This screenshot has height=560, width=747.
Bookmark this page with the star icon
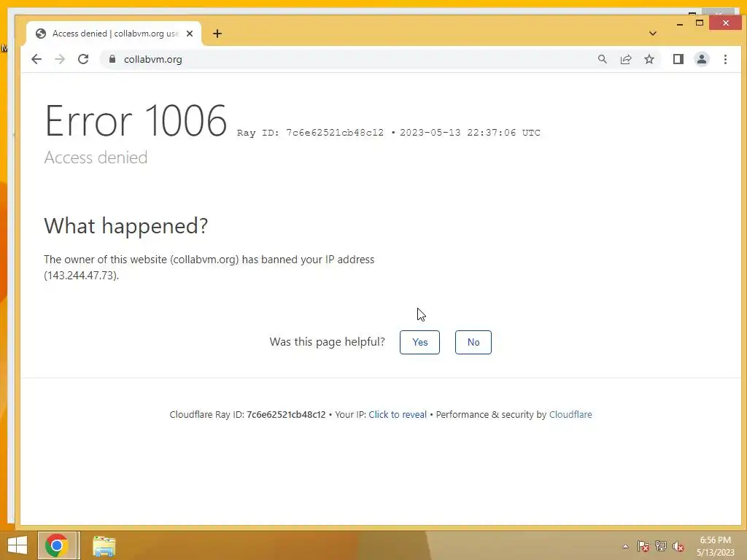[649, 59]
